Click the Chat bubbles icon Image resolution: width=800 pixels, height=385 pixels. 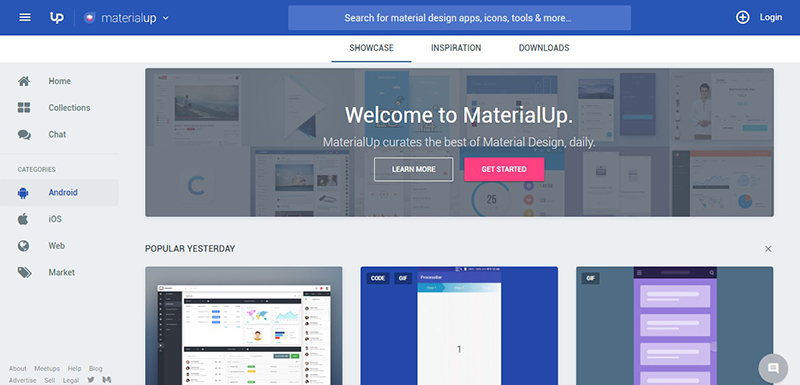[x=24, y=135]
